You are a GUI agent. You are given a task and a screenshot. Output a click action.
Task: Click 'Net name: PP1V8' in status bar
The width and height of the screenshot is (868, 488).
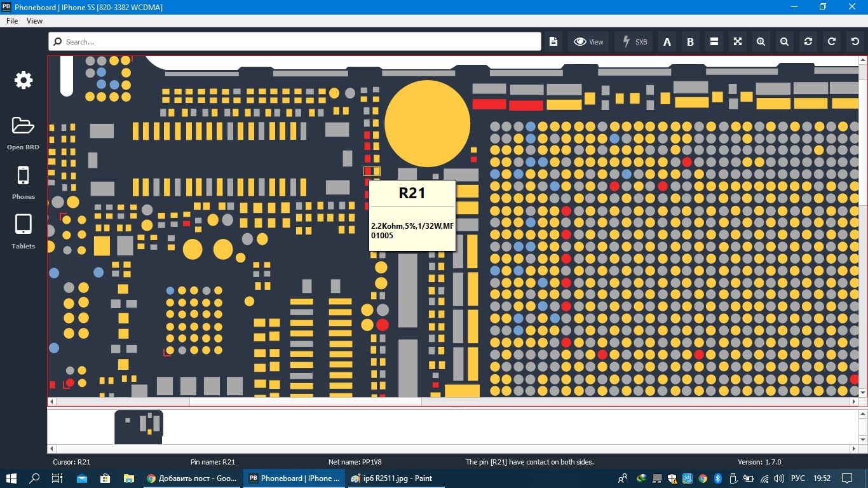click(x=355, y=462)
